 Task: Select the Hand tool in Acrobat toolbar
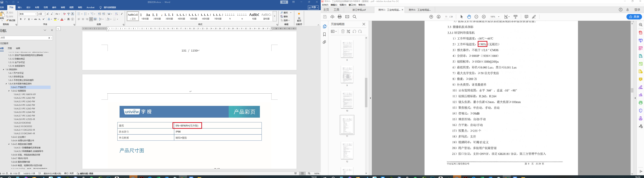[x=469, y=17]
